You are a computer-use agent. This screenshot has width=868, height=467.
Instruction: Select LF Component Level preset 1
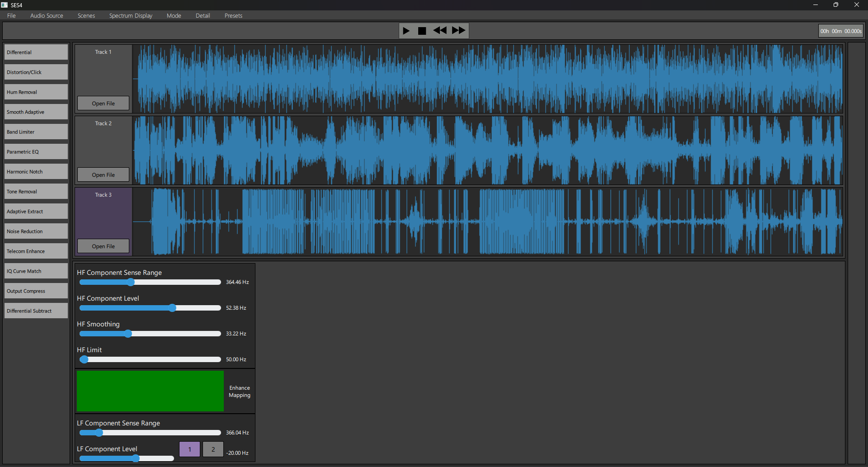click(x=189, y=449)
